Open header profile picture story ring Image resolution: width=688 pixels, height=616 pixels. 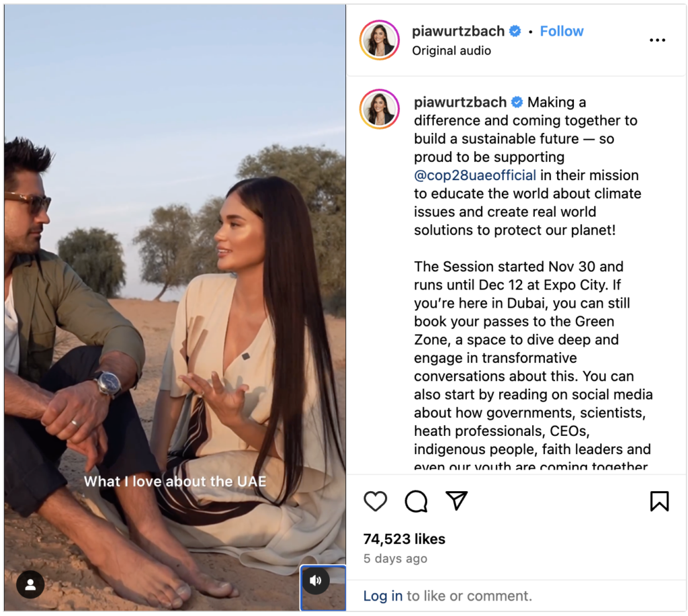click(x=380, y=40)
